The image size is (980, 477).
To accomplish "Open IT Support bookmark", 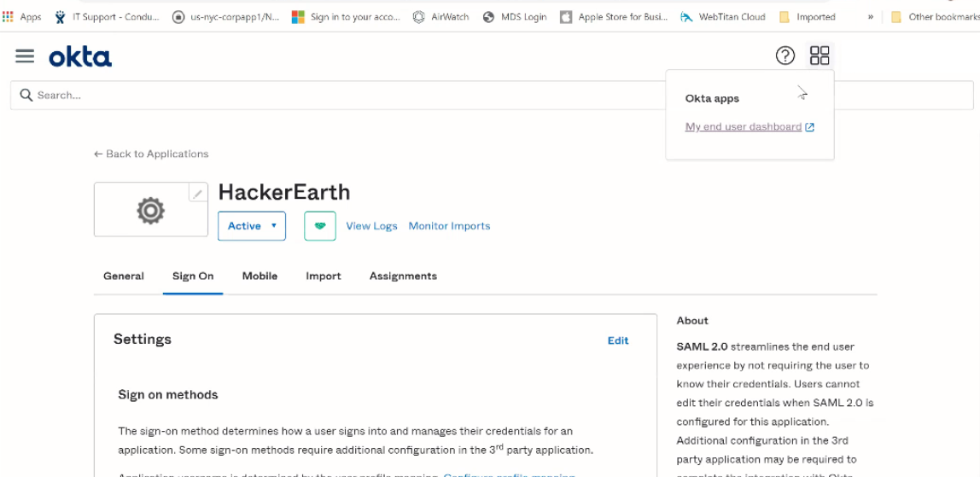I will click(x=108, y=17).
